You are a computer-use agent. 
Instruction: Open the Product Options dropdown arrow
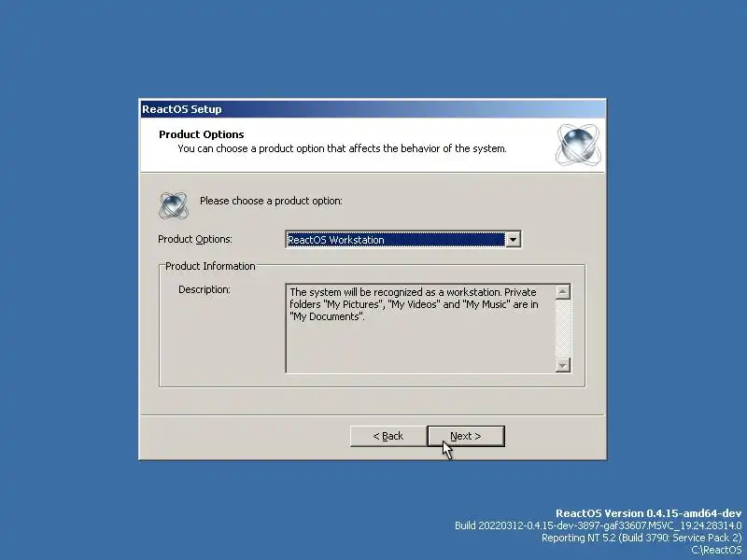(513, 240)
